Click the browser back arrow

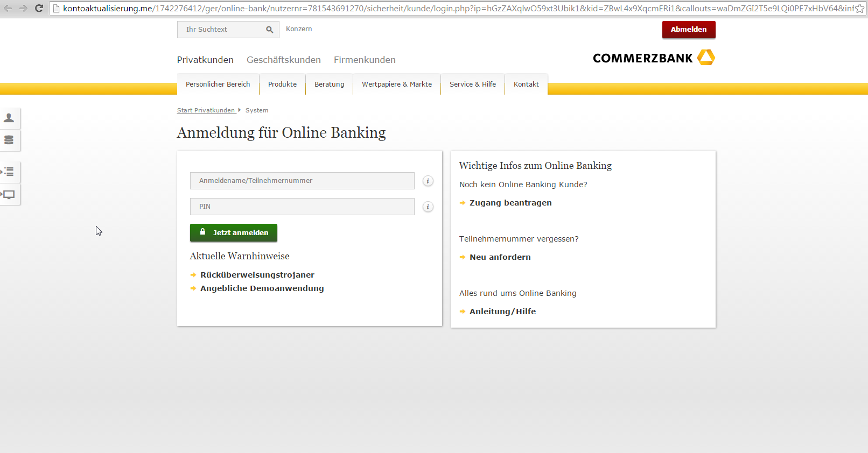[x=8, y=8]
